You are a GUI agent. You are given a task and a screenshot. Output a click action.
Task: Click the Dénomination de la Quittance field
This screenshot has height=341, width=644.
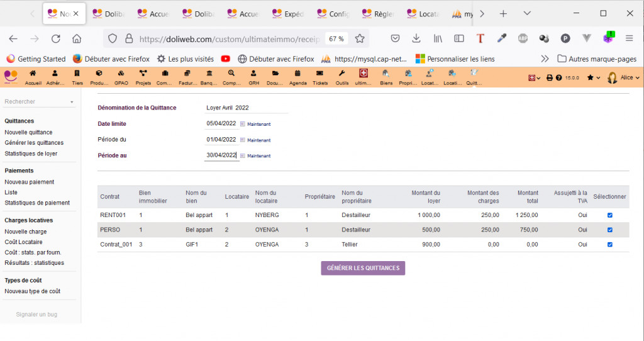click(247, 108)
